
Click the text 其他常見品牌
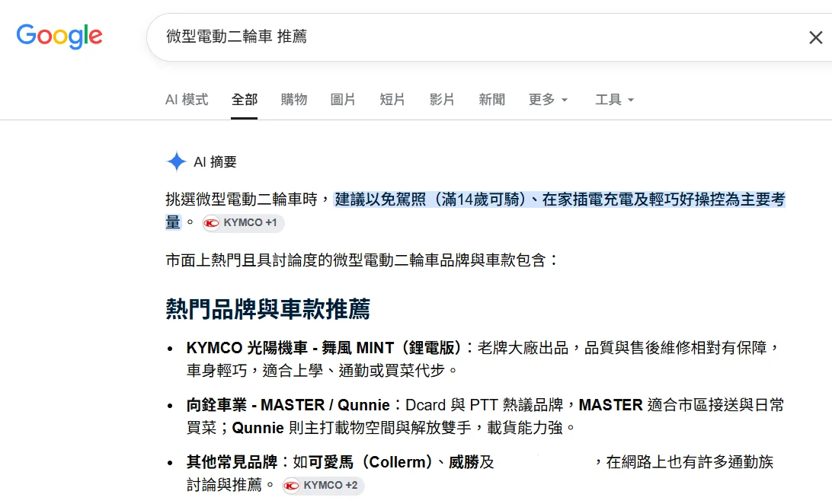pos(232,462)
